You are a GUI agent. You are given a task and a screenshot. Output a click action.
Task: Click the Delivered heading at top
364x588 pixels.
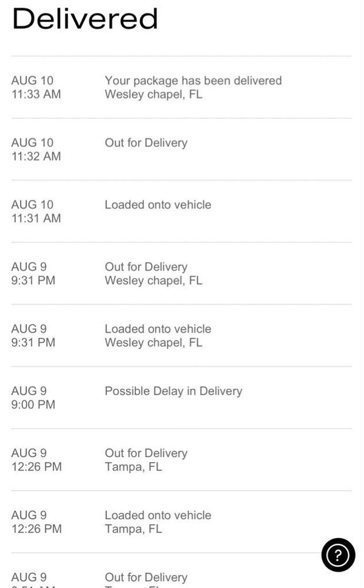[85, 19]
